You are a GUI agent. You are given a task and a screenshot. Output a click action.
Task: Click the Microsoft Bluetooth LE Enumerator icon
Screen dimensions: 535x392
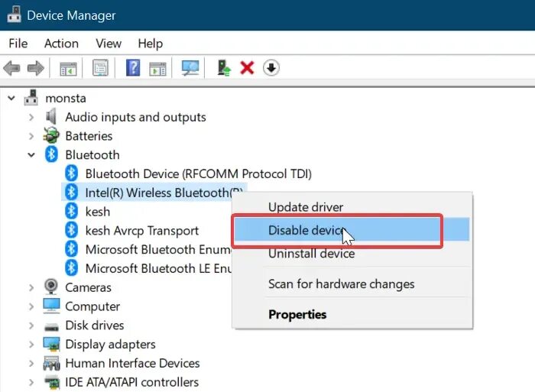pos(71,267)
